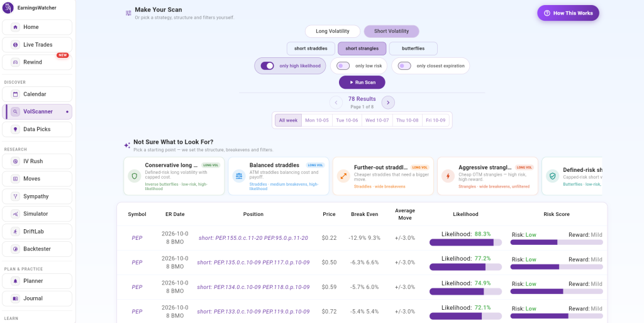Viewport: 644px width, 323px height.
Task: Go to the next results page
Action: (x=388, y=103)
